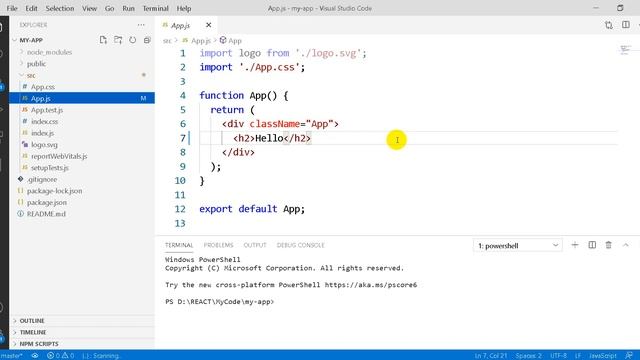The width and height of the screenshot is (640, 360).
Task: Open feedback icon in status bar
Action: coord(629,356)
